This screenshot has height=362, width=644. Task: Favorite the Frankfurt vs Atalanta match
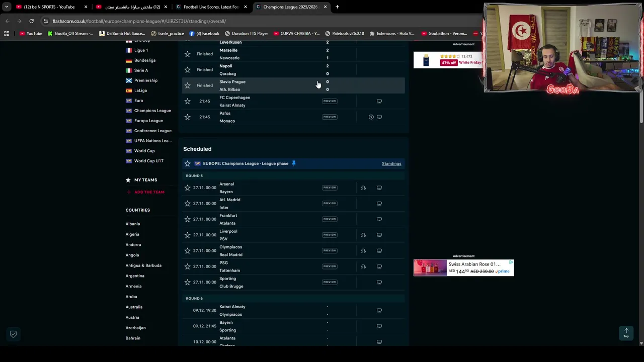click(188, 219)
